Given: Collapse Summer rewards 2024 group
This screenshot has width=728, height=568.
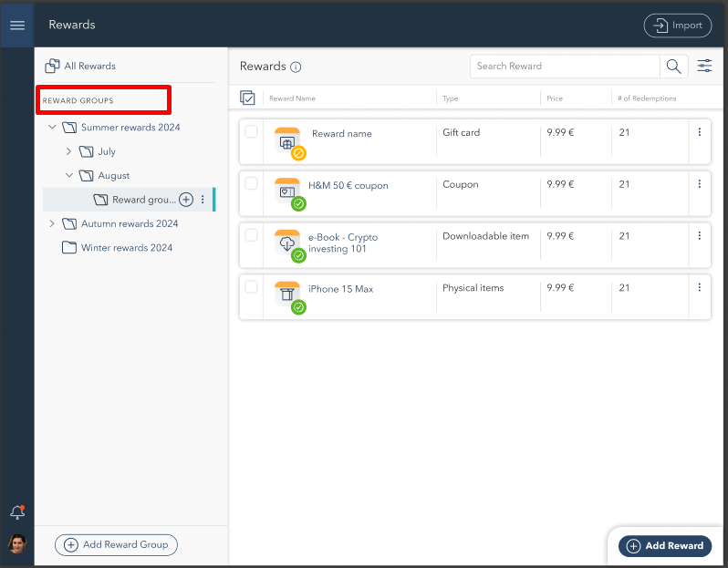Looking at the screenshot, I should (x=53, y=127).
